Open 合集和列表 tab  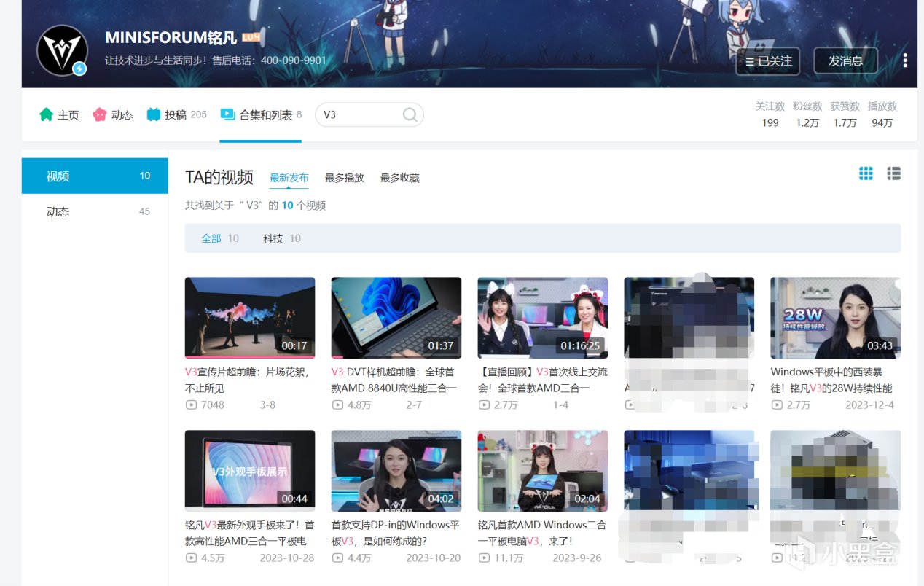point(261,114)
